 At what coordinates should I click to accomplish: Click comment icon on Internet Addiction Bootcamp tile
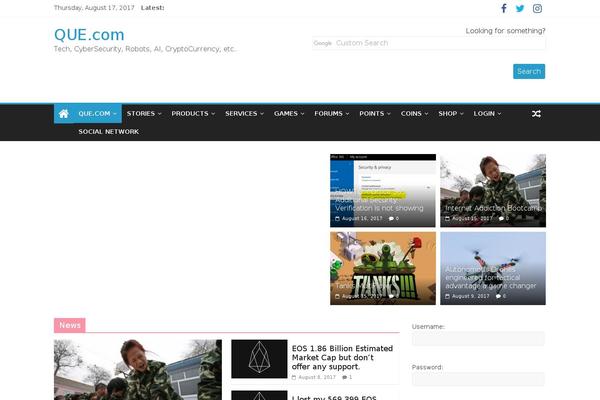click(501, 219)
